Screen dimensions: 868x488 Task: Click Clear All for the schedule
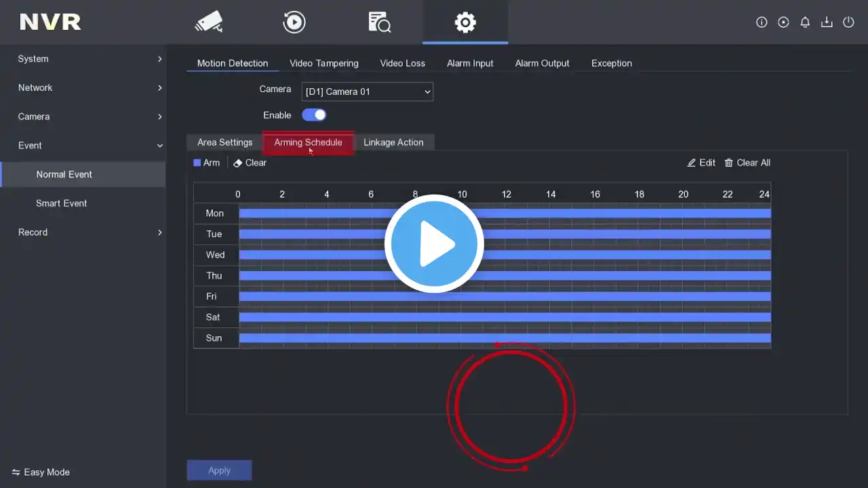[x=747, y=163]
